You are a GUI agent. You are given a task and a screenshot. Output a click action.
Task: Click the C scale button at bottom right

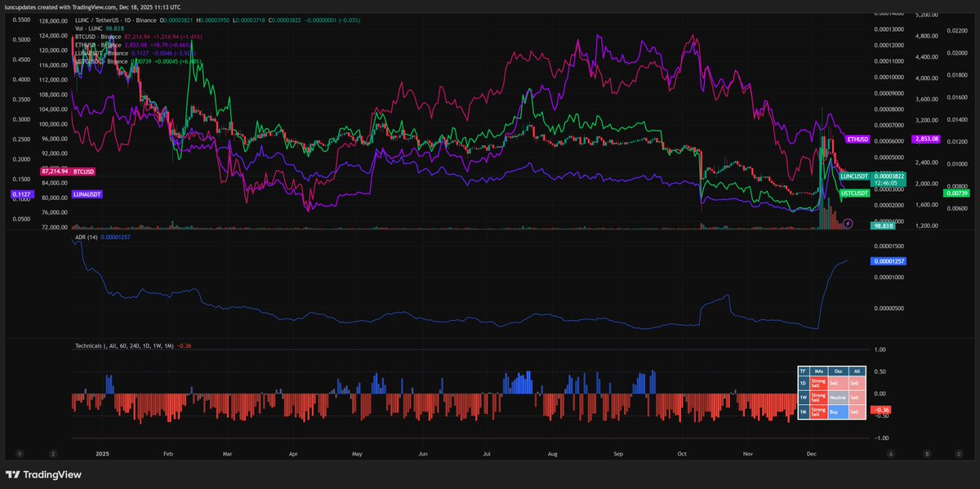coord(957,453)
